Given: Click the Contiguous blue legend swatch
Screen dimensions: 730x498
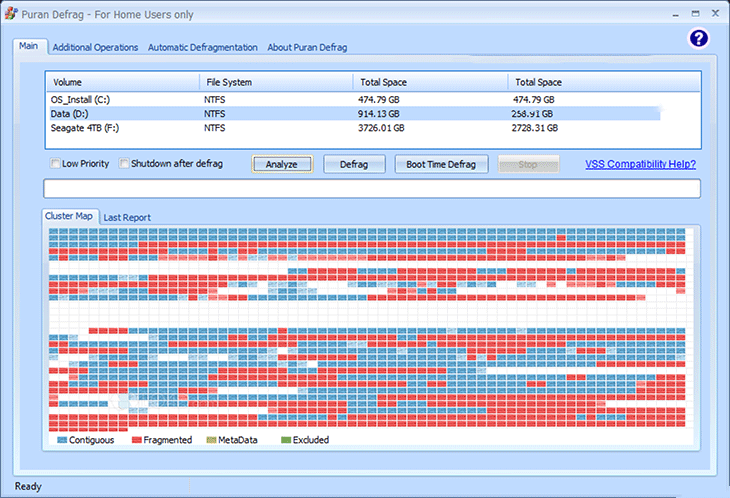Looking at the screenshot, I should 62,440.
